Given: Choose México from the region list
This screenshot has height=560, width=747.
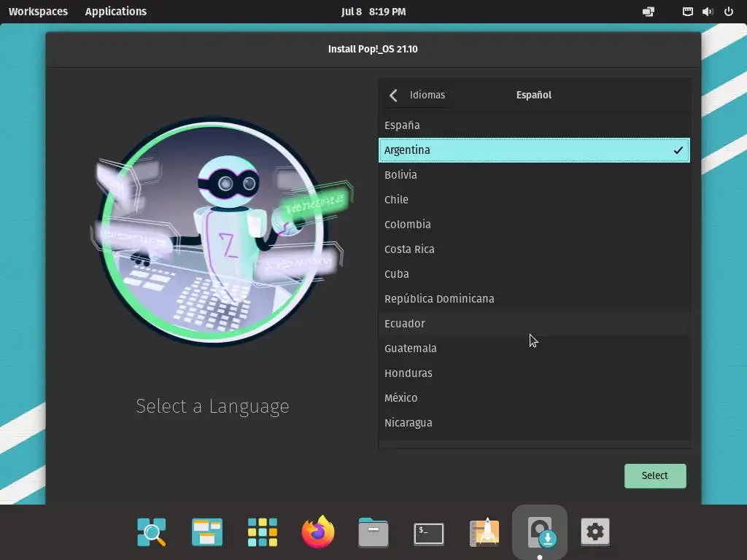Looking at the screenshot, I should (534, 397).
